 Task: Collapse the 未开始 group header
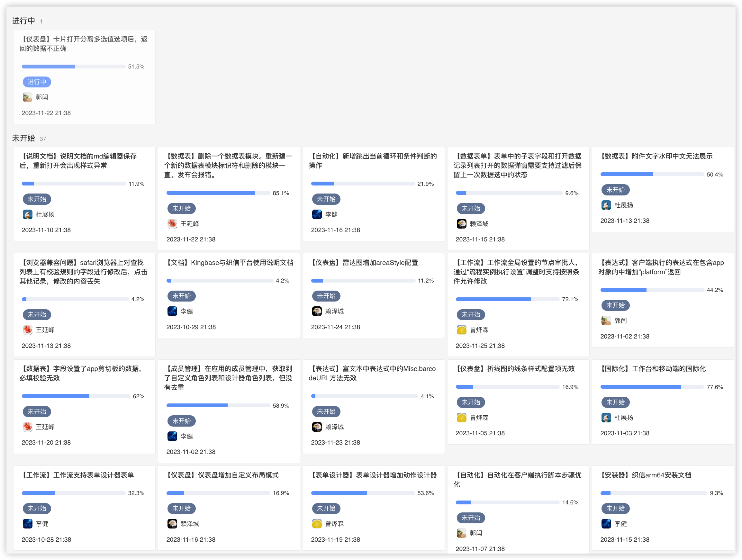pos(23,138)
